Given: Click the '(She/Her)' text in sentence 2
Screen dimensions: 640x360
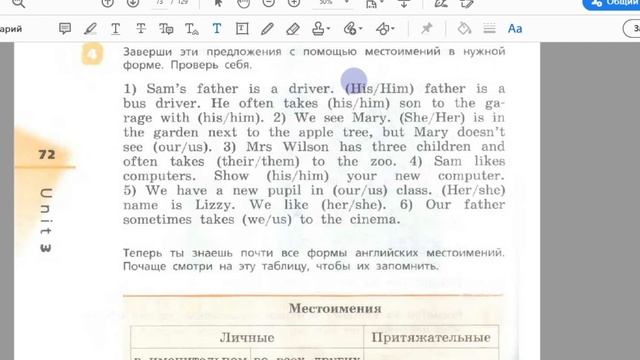Looking at the screenshot, I should [432, 118].
